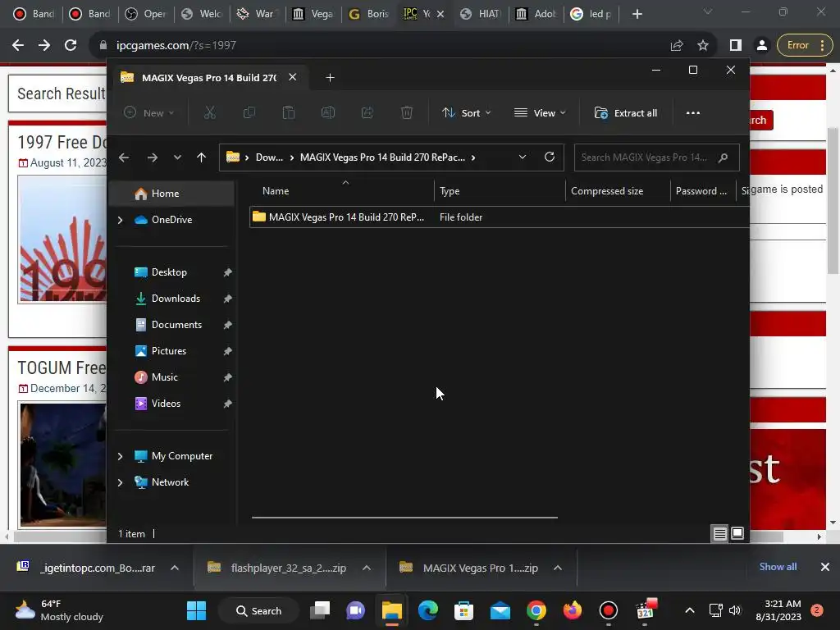Open Chrome profile avatar icon

point(761,46)
